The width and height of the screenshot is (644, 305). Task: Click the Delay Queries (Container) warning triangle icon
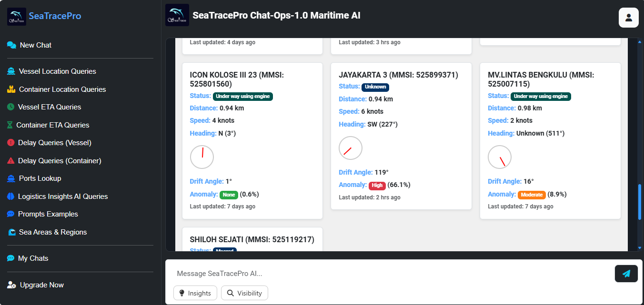[10, 161]
